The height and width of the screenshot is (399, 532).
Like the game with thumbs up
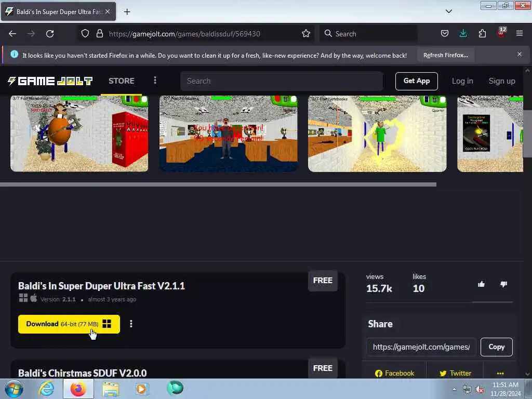[481, 284]
